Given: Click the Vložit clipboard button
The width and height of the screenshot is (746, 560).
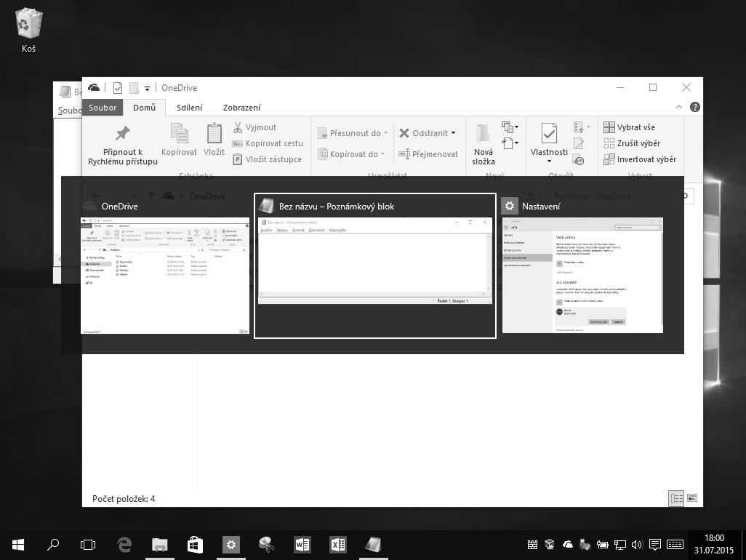Looking at the screenshot, I should (x=214, y=140).
